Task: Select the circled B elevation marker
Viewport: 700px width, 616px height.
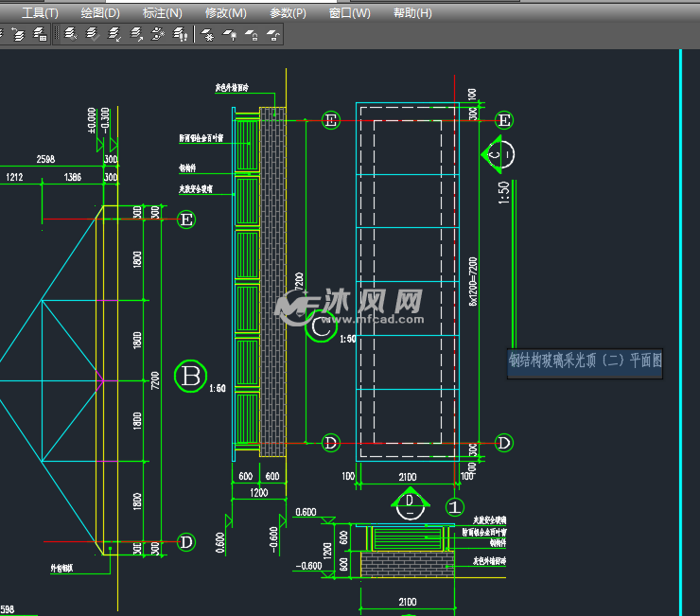Action: coord(190,377)
